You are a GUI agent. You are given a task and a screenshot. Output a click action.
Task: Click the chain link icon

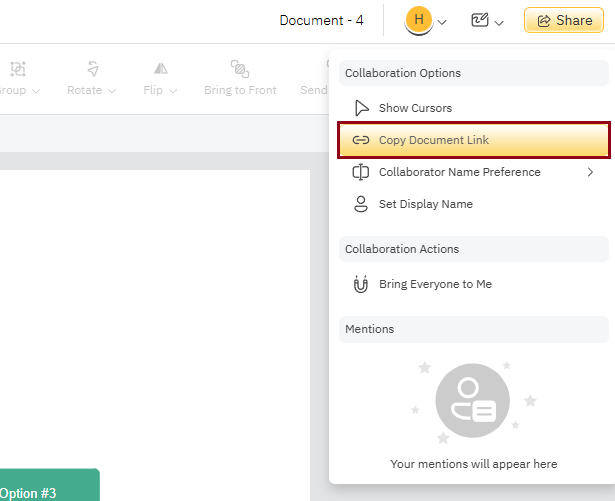[361, 140]
